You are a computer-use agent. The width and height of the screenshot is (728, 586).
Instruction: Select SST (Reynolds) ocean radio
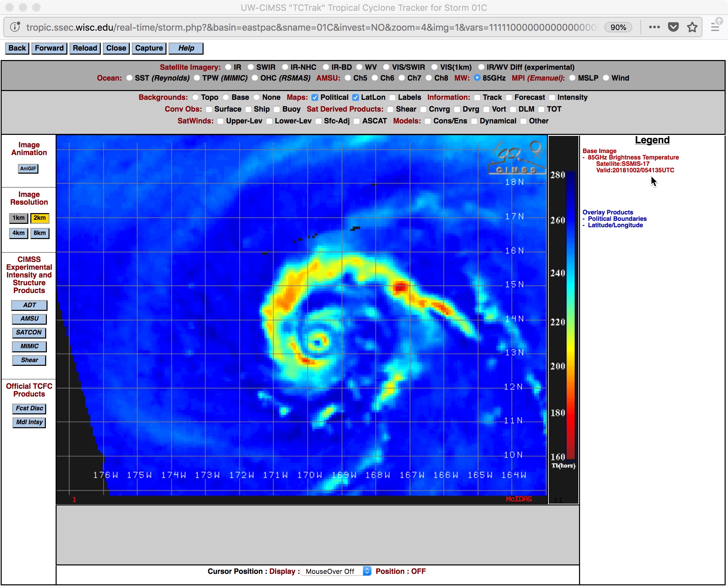(129, 78)
